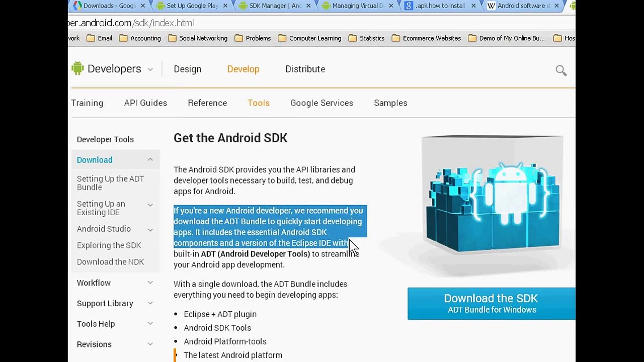Screen dimensions: 644x362
Task: Switch to the SDK Manager tab
Action: click(275, 6)
